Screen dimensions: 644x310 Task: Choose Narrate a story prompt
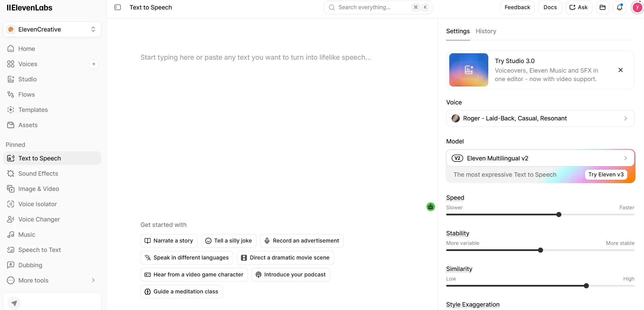point(169,241)
